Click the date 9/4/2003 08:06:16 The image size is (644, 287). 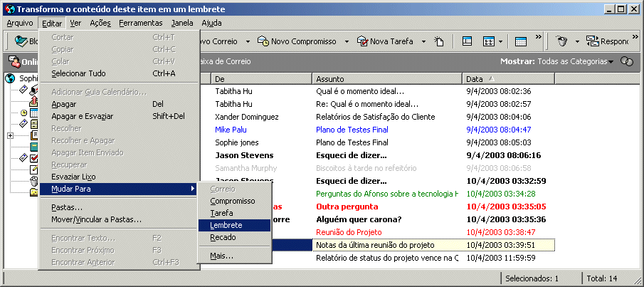click(x=504, y=155)
